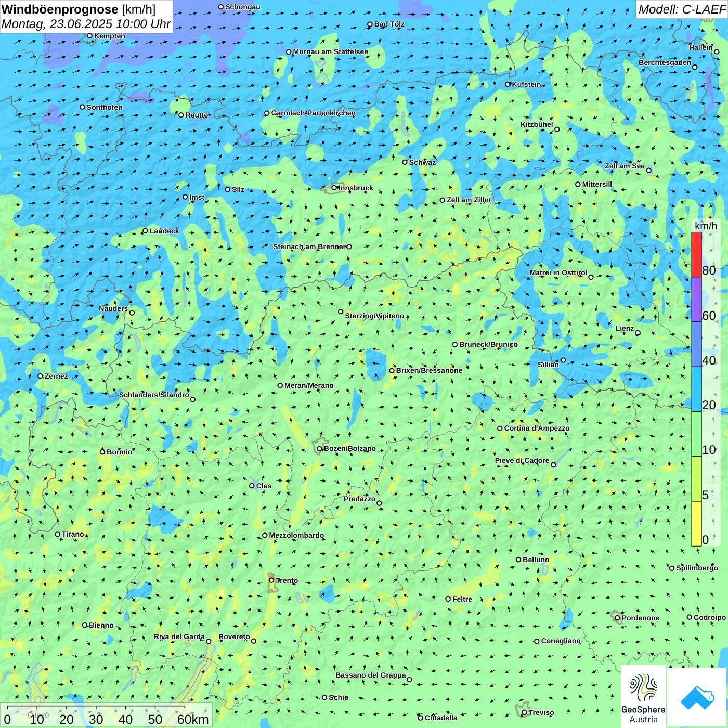Choose the lime 5–10 km/h legend swatch

[x=696, y=479]
